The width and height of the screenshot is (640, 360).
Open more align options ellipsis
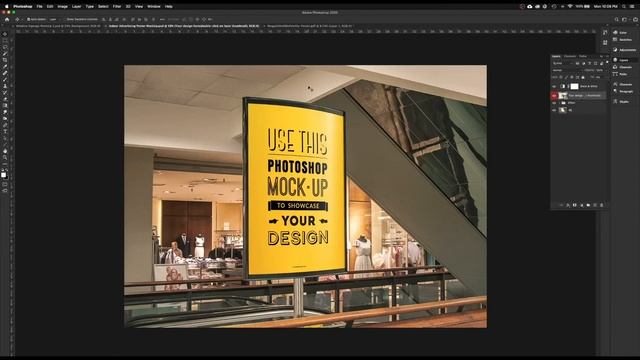click(x=162, y=19)
